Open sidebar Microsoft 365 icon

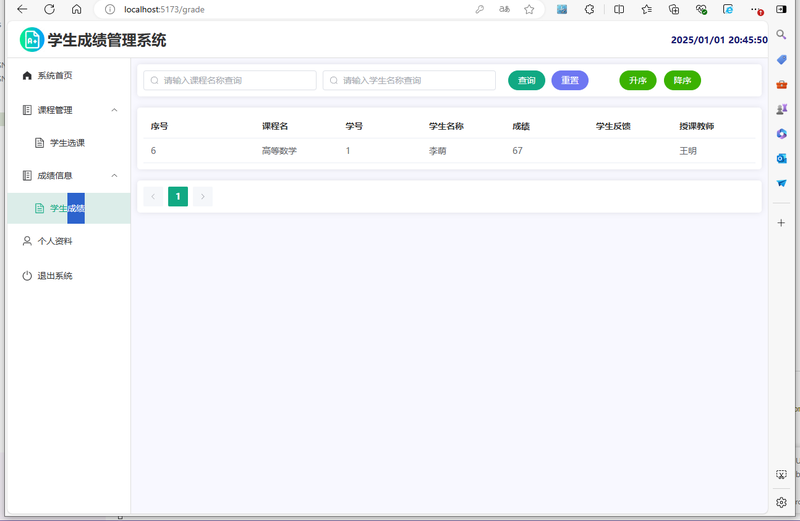(781, 134)
